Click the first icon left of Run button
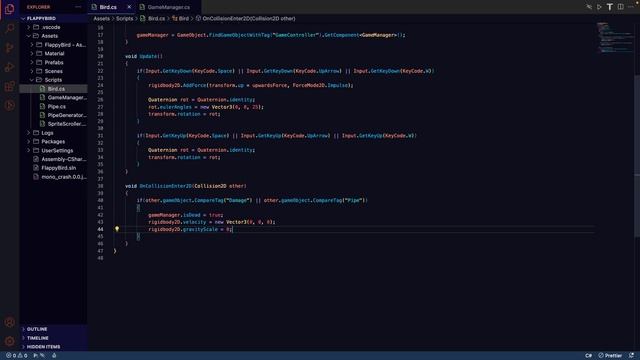The width and height of the screenshot is (640, 360). coord(589,7)
